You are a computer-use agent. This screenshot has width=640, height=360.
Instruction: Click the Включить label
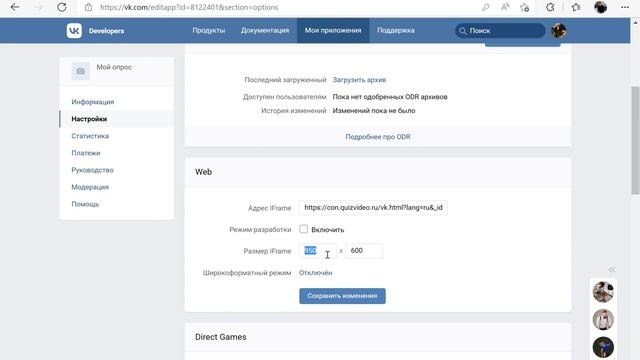tap(327, 230)
